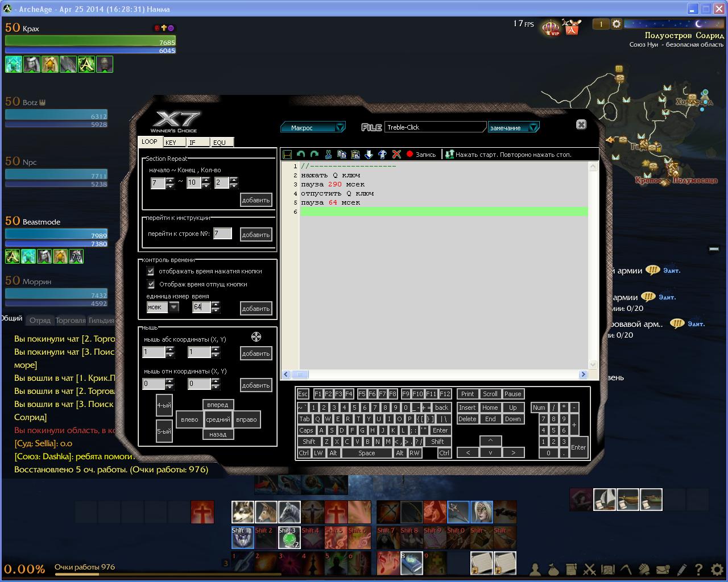Increase the Section Repeat start value
Viewport: 728px width, 582px height.
(170, 180)
